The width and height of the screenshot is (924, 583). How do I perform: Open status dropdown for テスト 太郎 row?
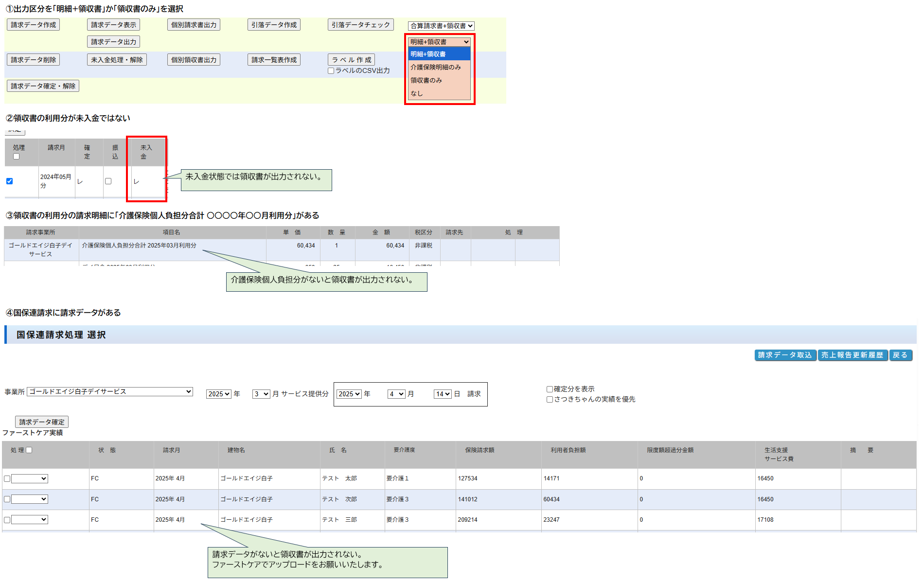30,478
